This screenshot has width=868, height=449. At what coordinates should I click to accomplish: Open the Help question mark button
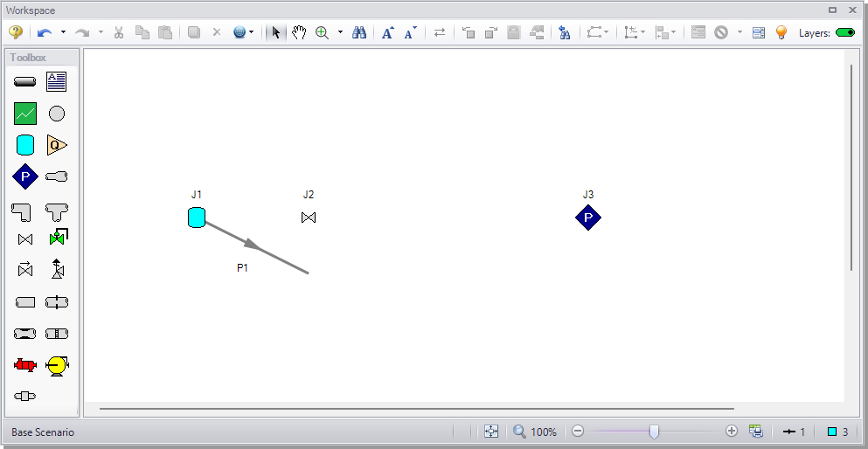pos(16,32)
